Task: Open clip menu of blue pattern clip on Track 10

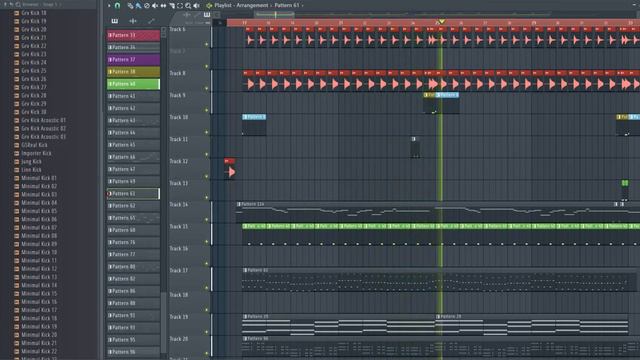Action: (x=245, y=117)
